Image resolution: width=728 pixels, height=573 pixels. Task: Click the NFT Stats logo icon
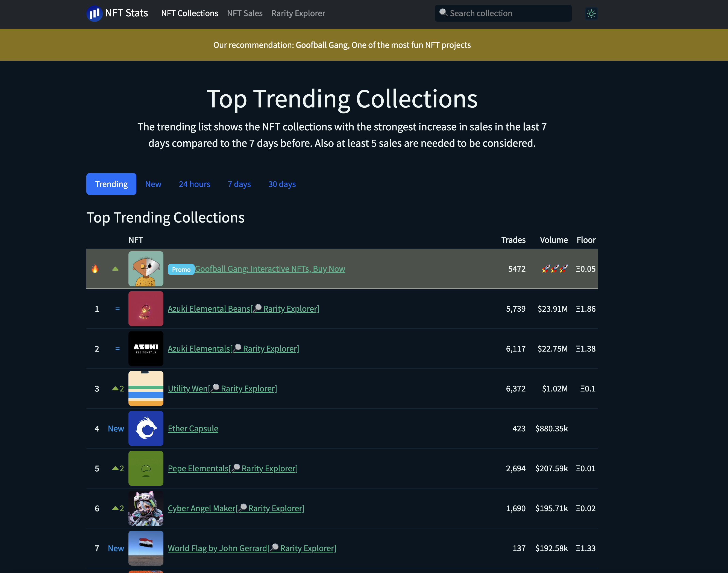point(94,13)
